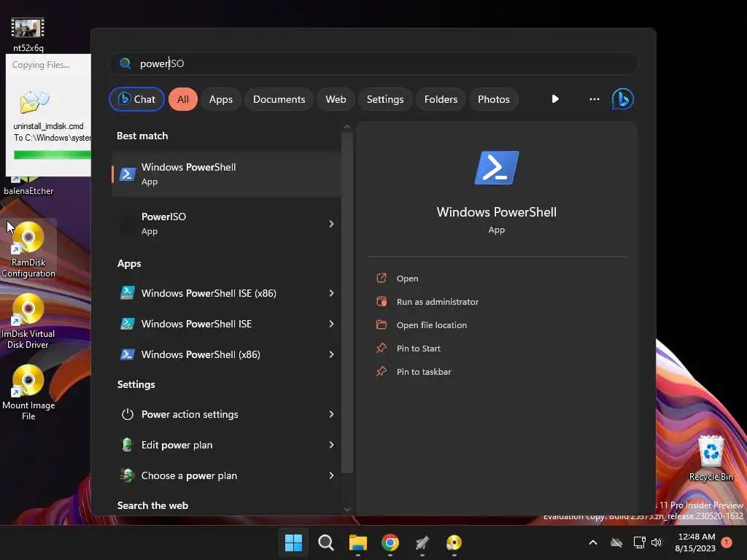
Task: Click results list scroll down arrow
Action: pyautogui.click(x=347, y=510)
